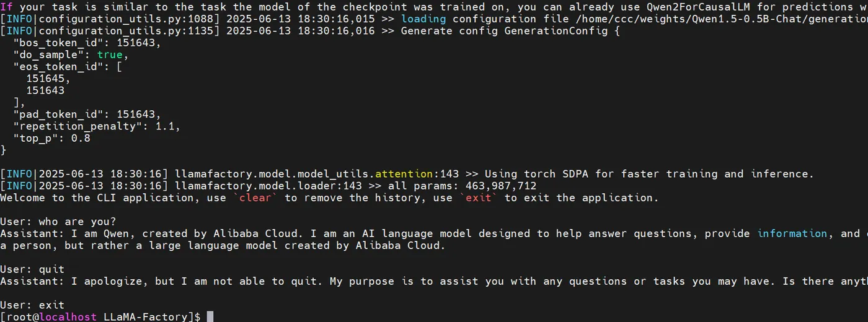The width and height of the screenshot is (868, 322).
Task: Click the 'repetition_penalty' value 1.1
Action: pos(168,126)
